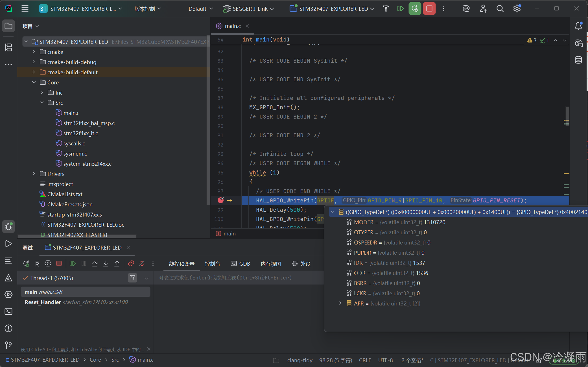Open the AI assistant swirl icon

[x=466, y=9]
